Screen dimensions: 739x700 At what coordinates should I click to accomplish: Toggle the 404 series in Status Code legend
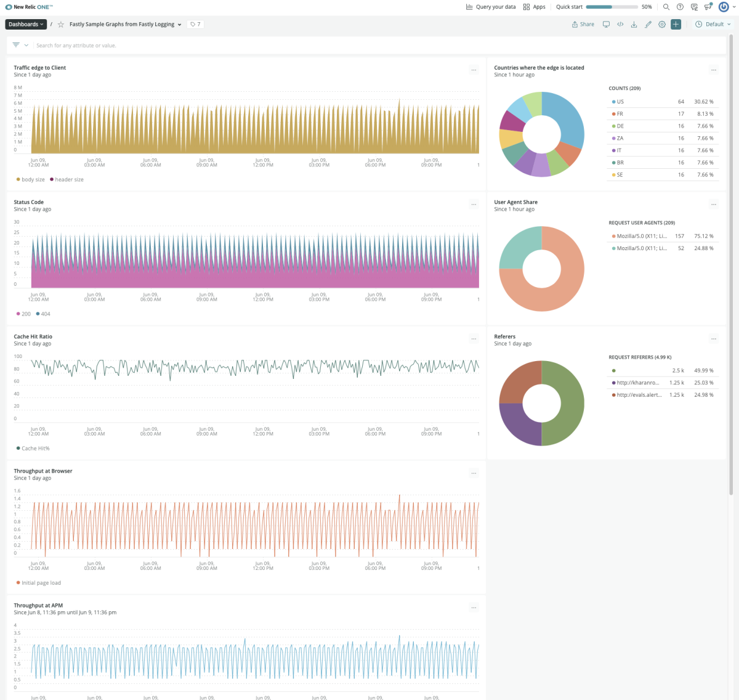point(43,314)
